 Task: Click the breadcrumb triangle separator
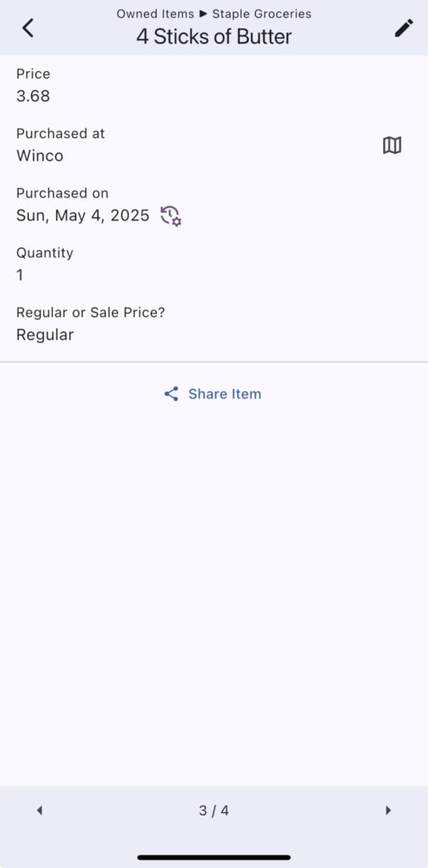coord(203,14)
